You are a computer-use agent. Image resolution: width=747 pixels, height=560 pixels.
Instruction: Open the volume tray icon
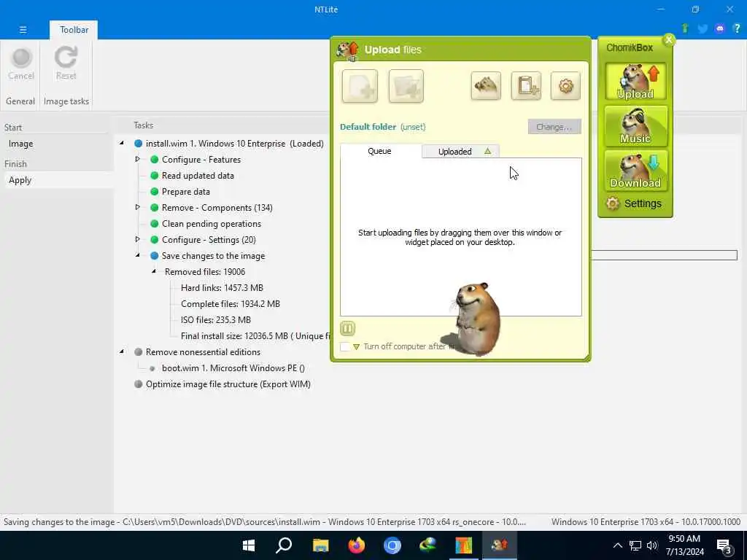coord(652,545)
